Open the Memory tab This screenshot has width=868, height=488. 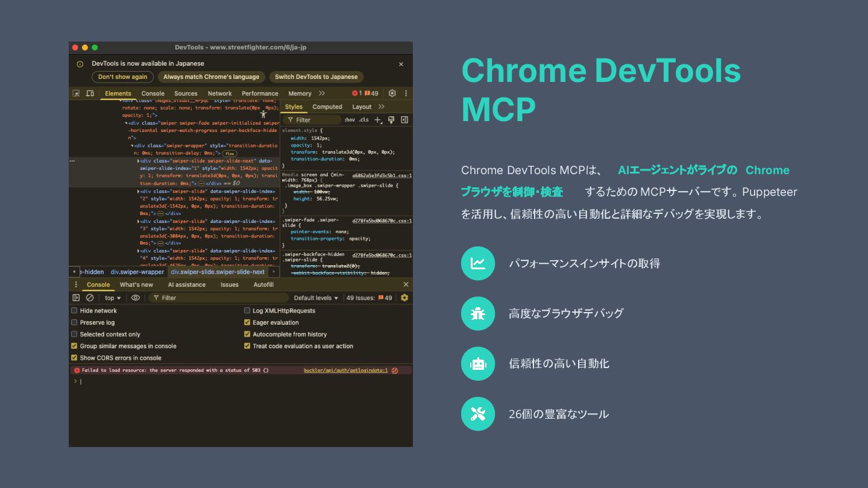300,93
